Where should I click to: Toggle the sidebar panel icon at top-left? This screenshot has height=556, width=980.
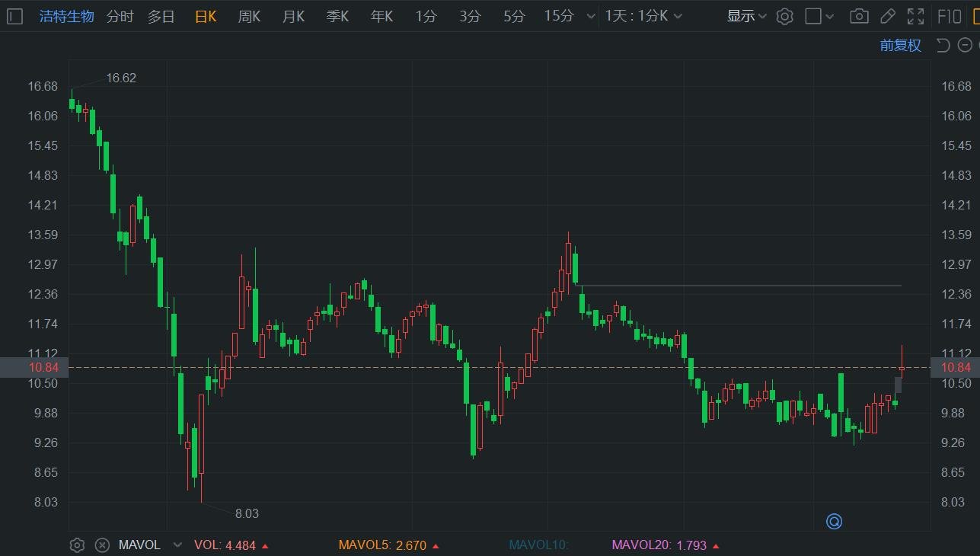14,16
